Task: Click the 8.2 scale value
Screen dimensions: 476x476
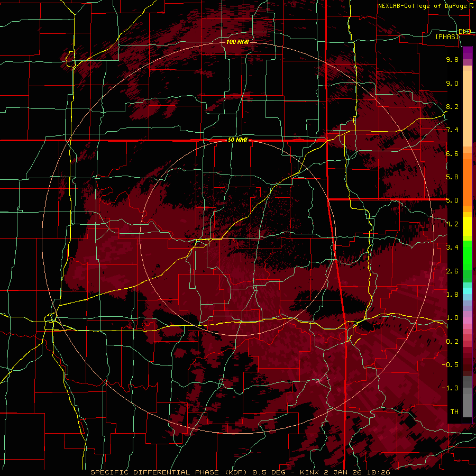Action: 452,106
